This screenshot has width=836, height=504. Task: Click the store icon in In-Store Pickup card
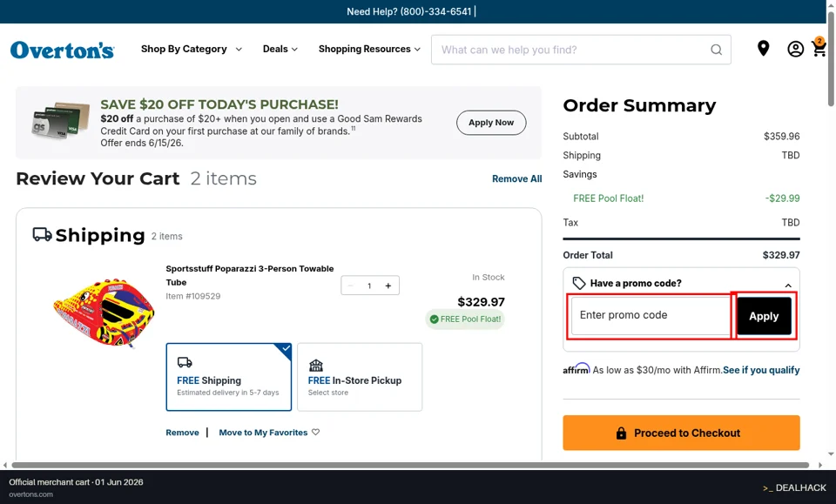pyautogui.click(x=316, y=365)
